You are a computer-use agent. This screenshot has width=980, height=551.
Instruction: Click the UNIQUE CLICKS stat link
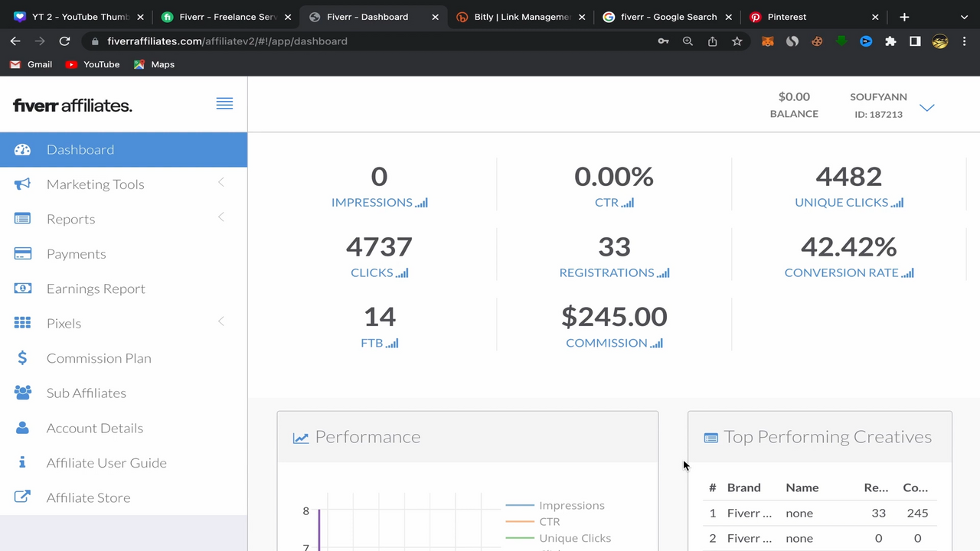click(849, 202)
